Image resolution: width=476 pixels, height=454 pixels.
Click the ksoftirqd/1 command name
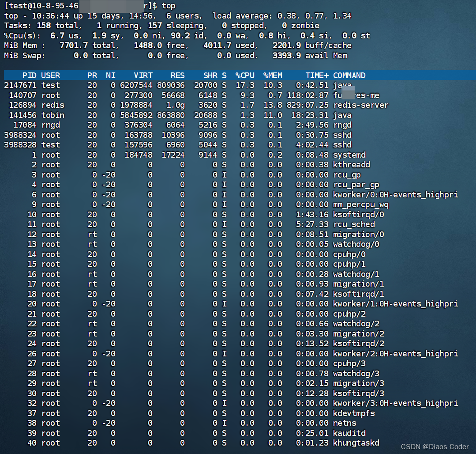tap(359, 294)
